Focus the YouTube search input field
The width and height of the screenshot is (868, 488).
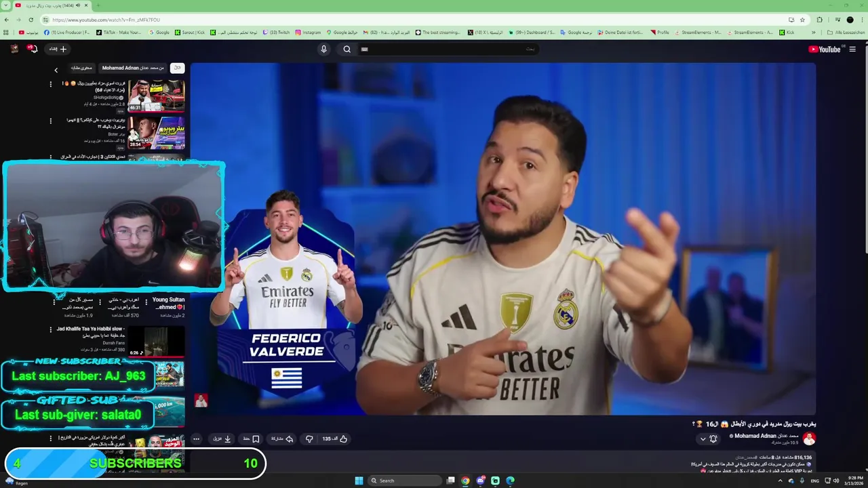click(x=448, y=49)
